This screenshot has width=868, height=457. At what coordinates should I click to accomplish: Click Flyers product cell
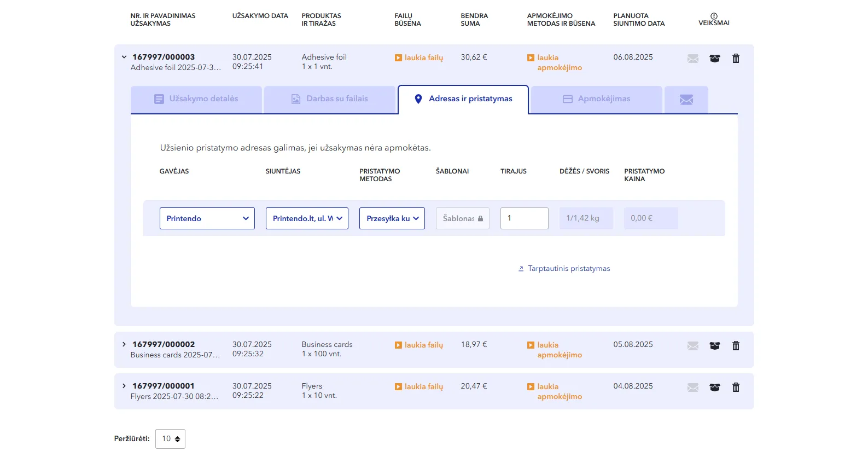point(319,391)
